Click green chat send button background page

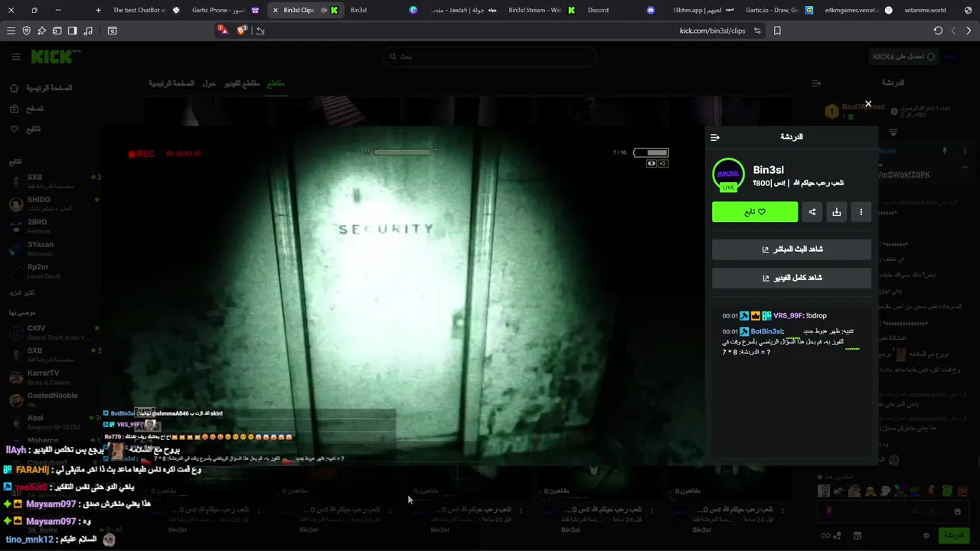click(x=954, y=536)
